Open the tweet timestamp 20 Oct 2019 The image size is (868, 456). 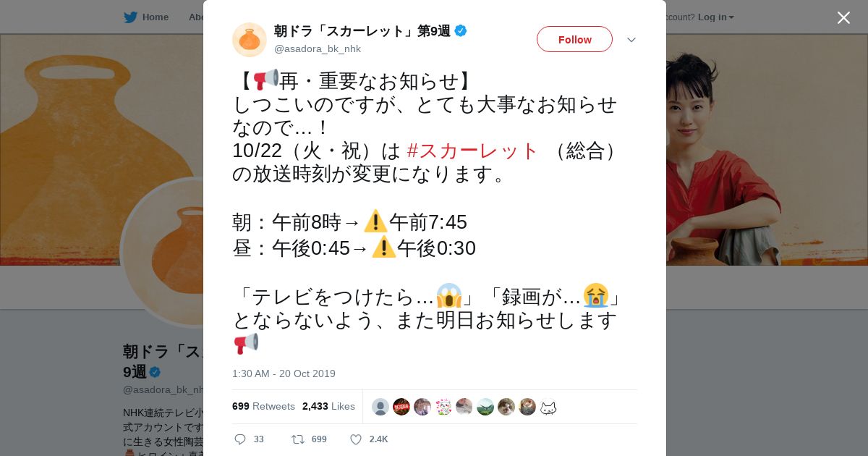pos(284,373)
